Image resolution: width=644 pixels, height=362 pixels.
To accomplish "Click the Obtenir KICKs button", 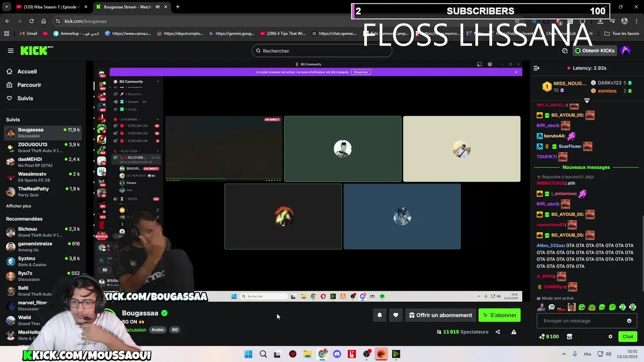I will pyautogui.click(x=595, y=51).
